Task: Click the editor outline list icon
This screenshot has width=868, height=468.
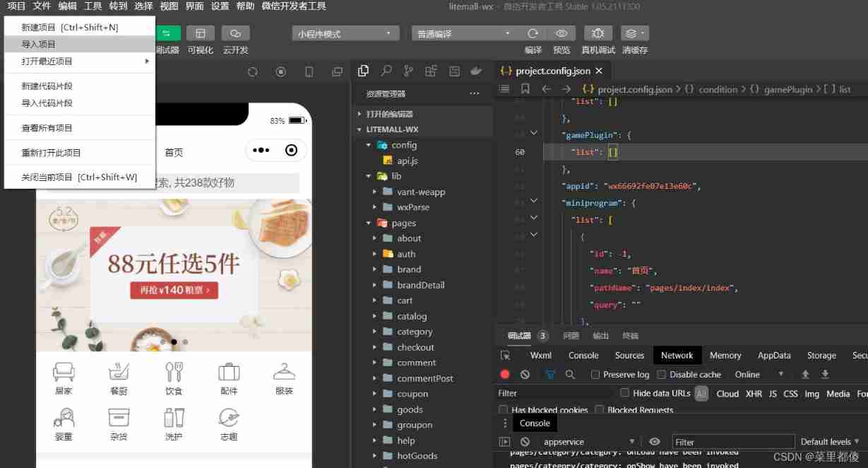Action: pos(504,89)
